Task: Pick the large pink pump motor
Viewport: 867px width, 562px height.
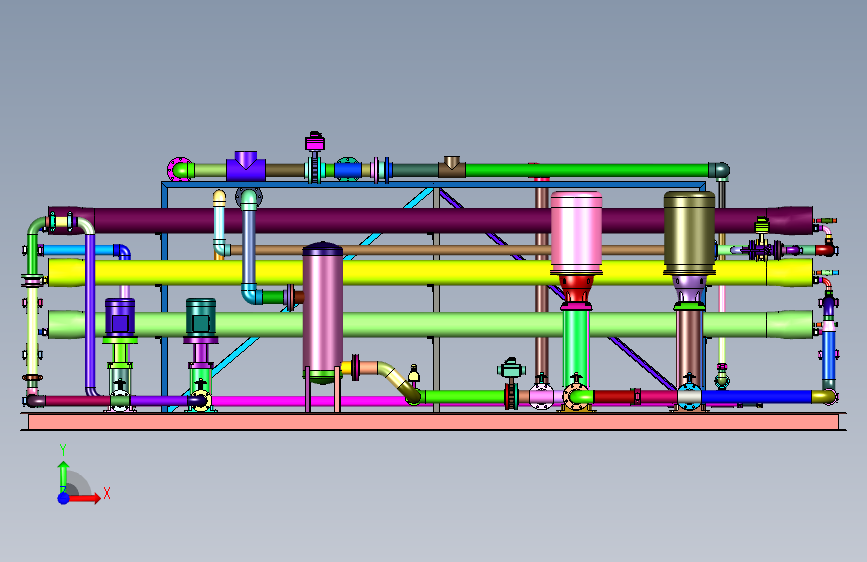Action: tap(576, 232)
